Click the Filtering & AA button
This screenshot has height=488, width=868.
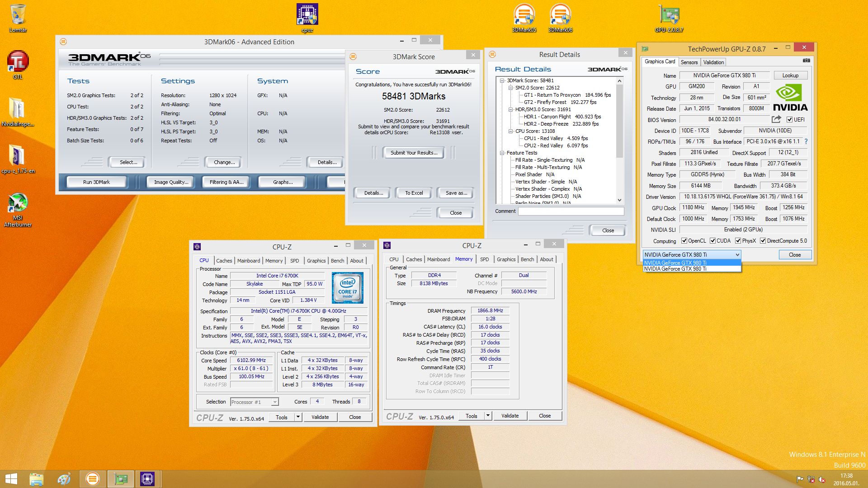226,182
